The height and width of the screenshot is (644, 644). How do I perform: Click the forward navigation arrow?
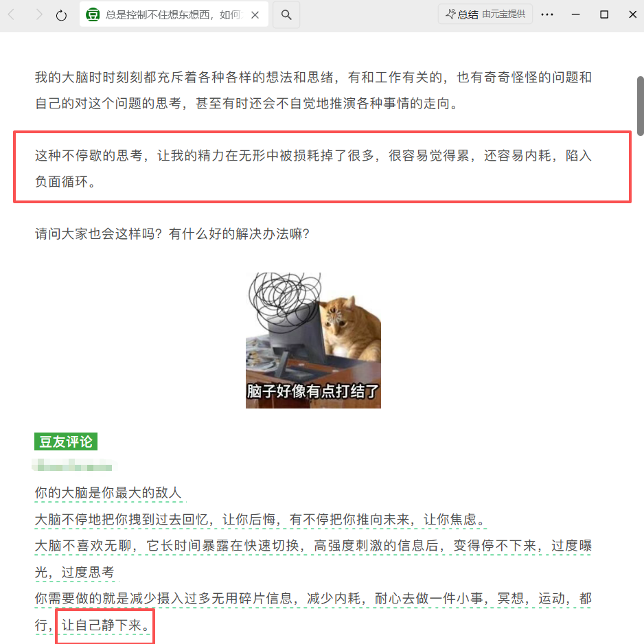tap(38, 15)
